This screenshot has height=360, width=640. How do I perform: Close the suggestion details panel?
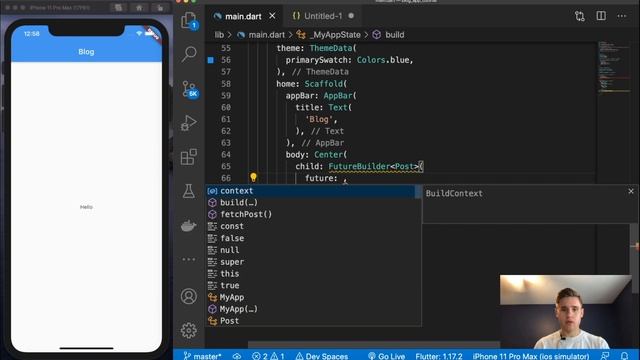click(x=631, y=191)
